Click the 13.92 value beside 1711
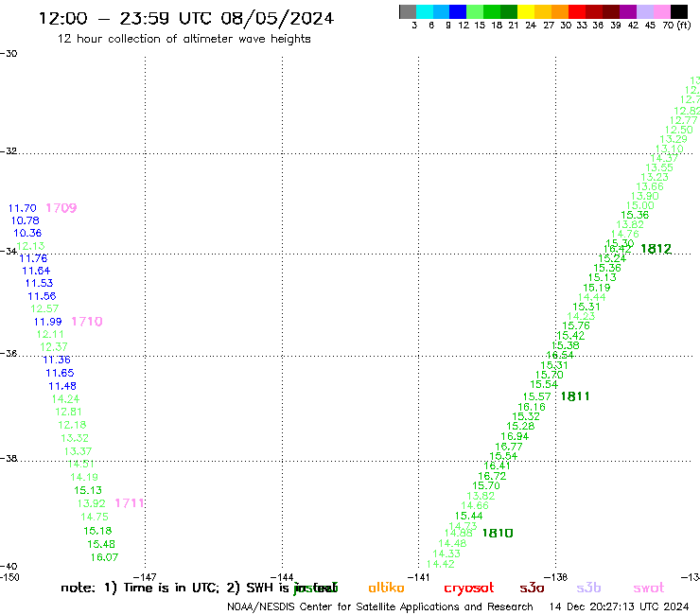Viewport: 700px width, 615px height. pyautogui.click(x=92, y=503)
